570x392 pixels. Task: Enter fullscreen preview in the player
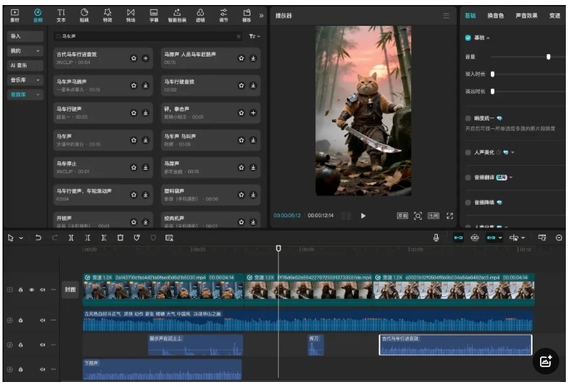[x=450, y=216]
